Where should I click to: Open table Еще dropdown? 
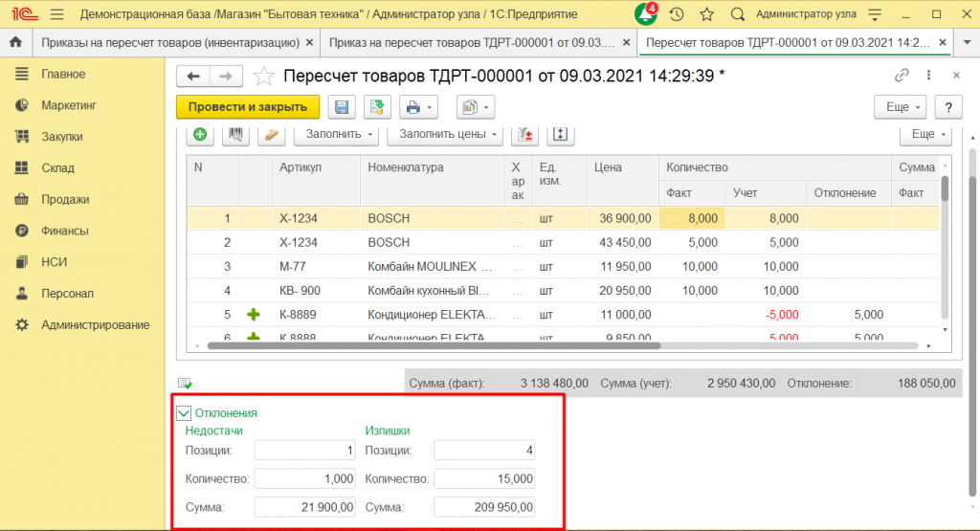coord(925,134)
